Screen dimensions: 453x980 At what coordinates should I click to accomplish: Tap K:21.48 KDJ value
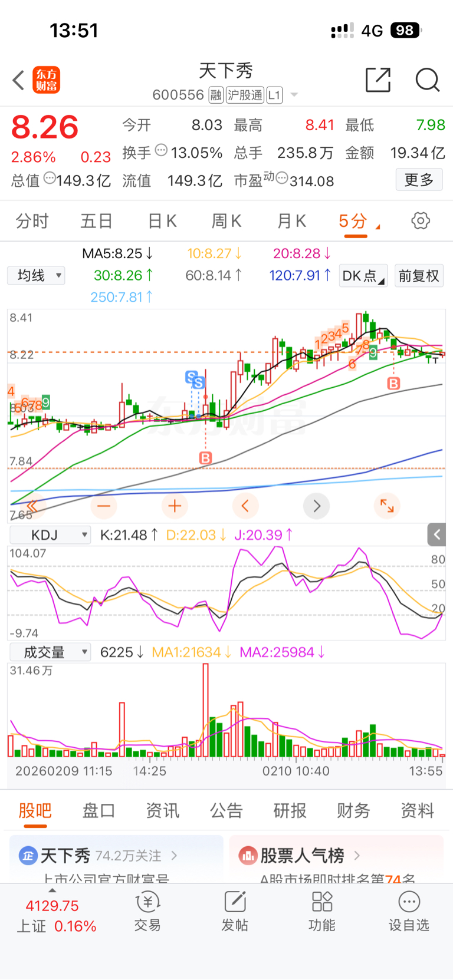pos(129,534)
